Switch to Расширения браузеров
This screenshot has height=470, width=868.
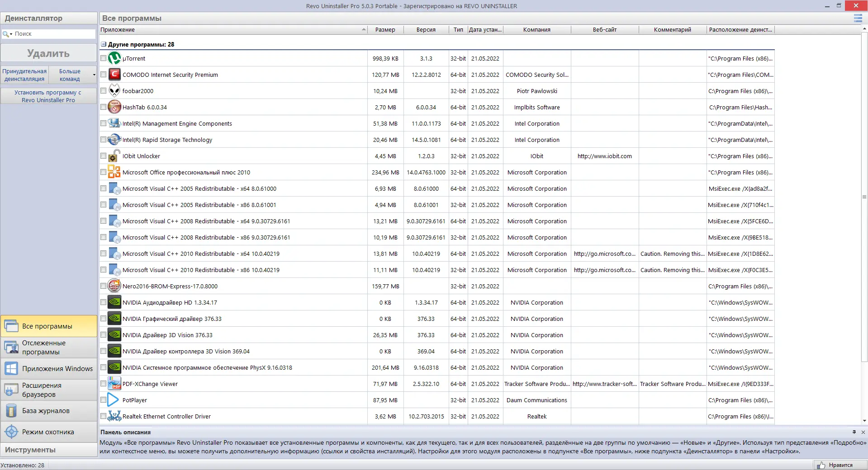(x=49, y=390)
